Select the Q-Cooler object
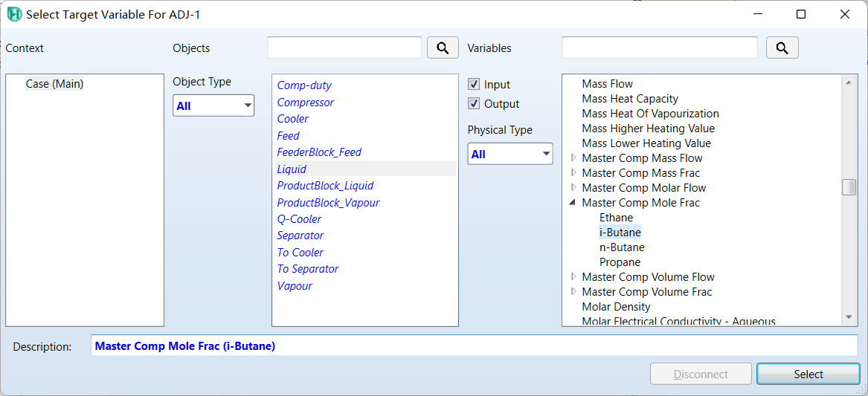This screenshot has height=396, width=868. point(299,219)
